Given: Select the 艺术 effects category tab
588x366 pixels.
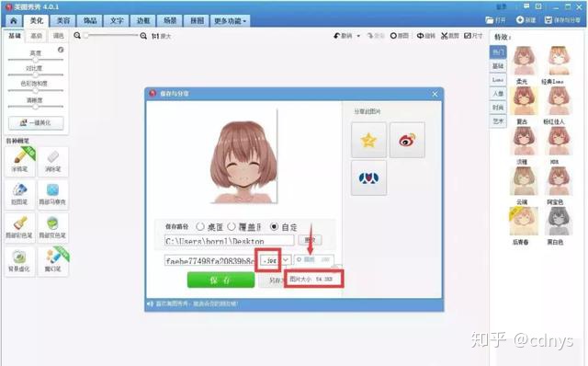Looking at the screenshot, I should [498, 121].
